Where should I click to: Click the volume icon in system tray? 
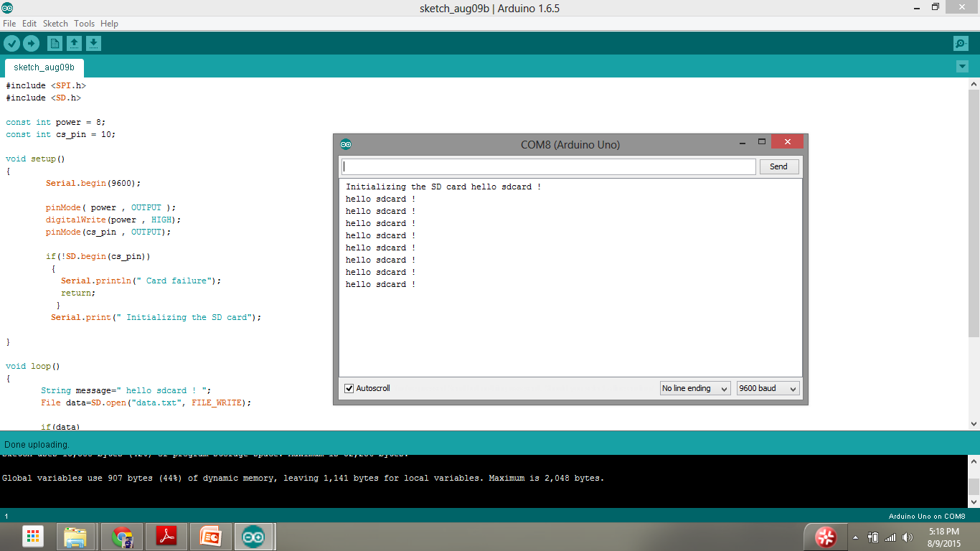point(907,537)
